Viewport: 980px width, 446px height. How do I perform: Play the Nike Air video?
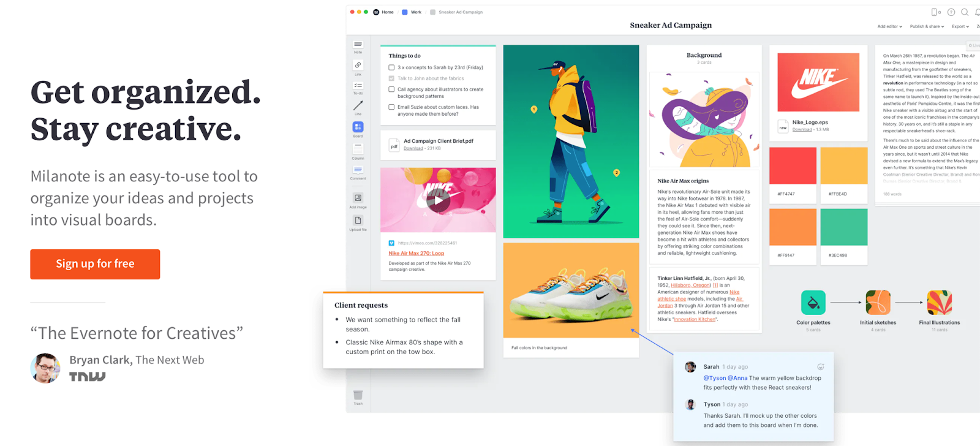[x=438, y=200]
